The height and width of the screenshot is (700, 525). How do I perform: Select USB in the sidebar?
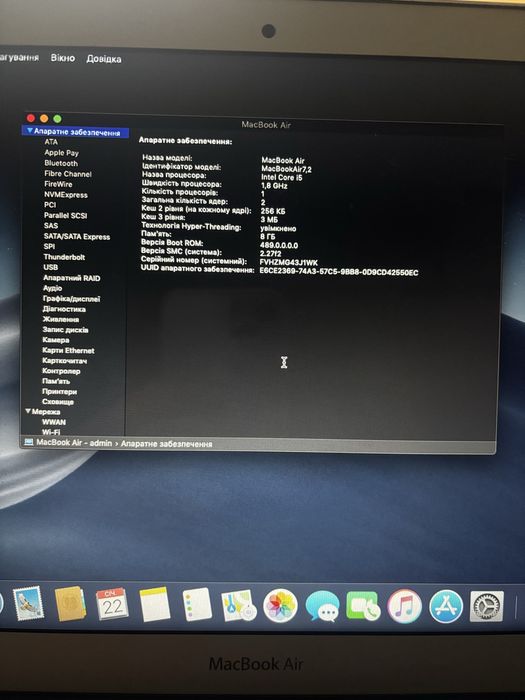(50, 267)
